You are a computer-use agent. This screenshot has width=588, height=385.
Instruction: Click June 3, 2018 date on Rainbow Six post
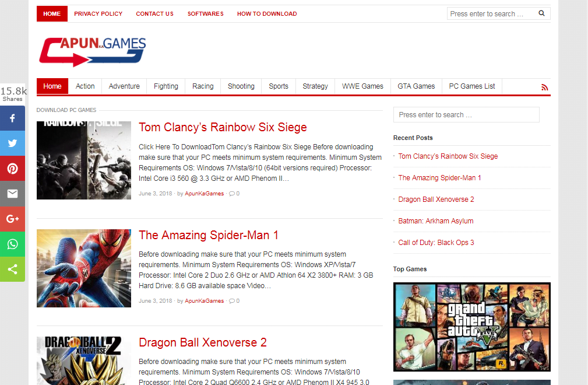point(155,194)
